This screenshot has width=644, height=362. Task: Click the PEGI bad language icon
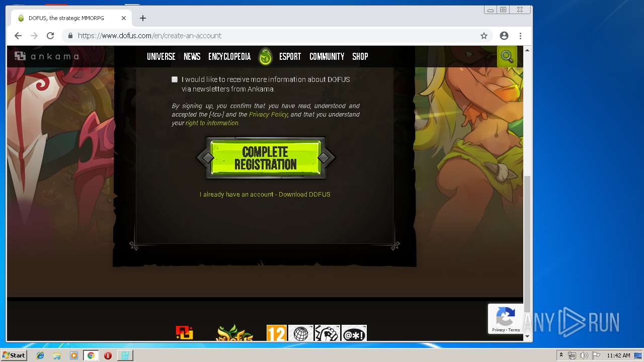click(354, 333)
